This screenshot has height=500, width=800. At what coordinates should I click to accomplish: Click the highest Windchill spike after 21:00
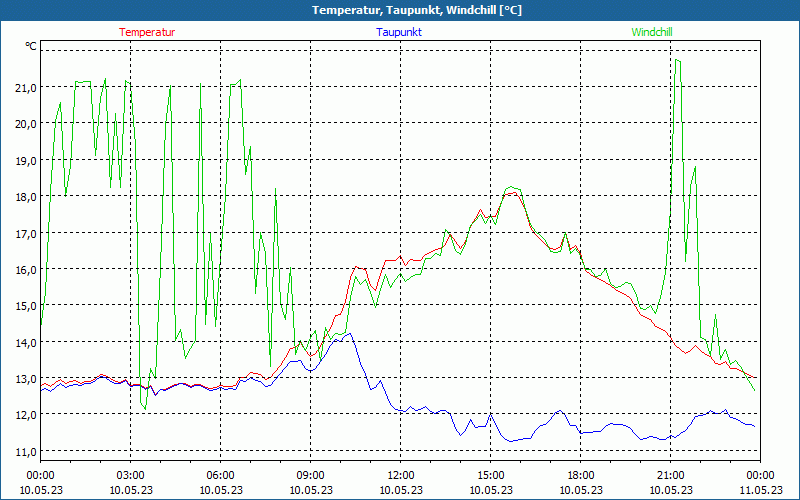678,60
